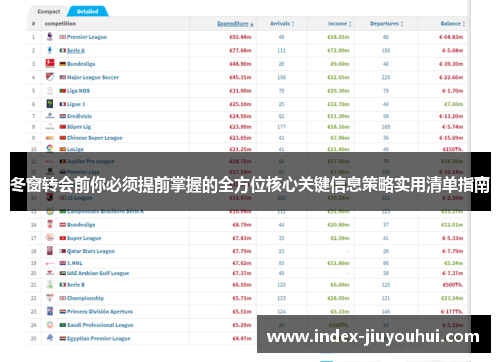Open the Premier League link in row 1
Screen dimensions: 500x362
coord(87,37)
